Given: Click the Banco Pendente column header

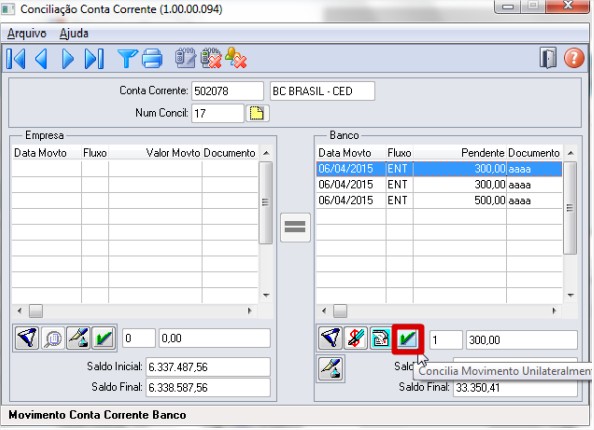Looking at the screenshot, I should [x=483, y=153].
